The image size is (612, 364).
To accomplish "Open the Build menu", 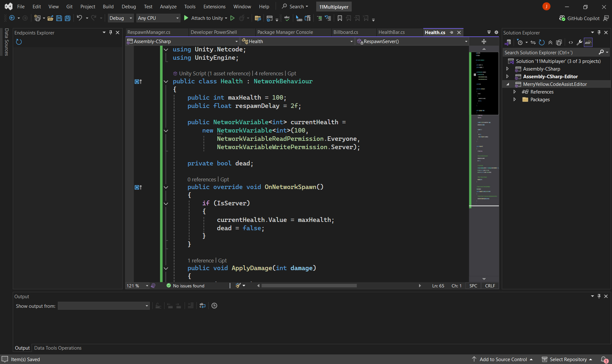I will coord(108,6).
